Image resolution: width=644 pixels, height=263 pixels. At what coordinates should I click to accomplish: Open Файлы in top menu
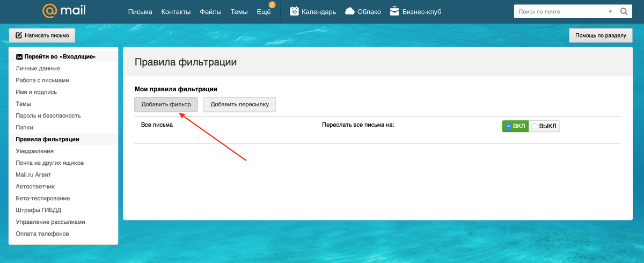[211, 12]
